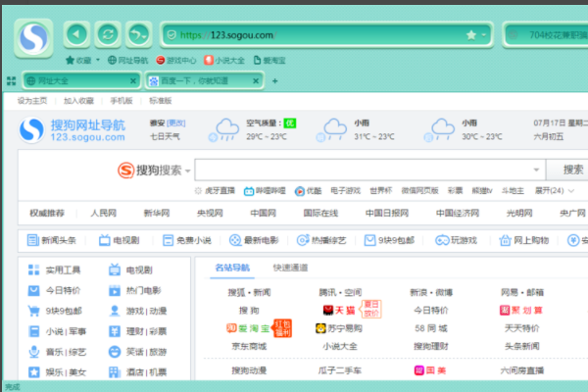Click 手机版 link

(x=122, y=101)
